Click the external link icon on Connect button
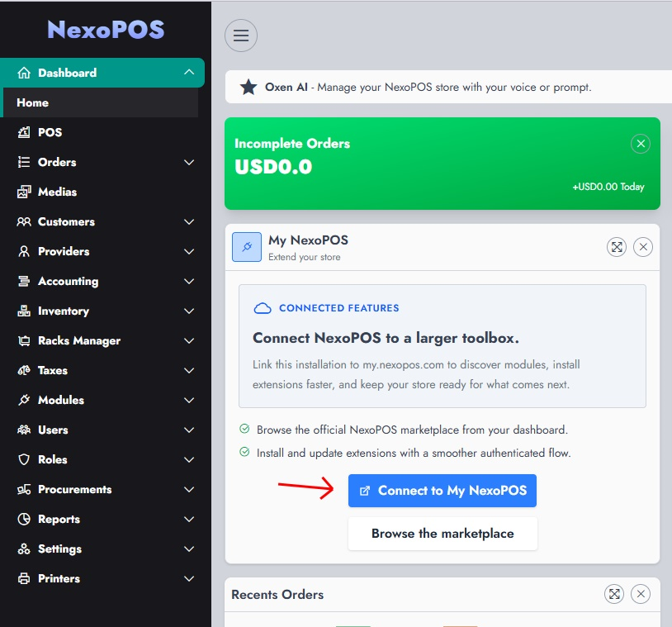Image resolution: width=672 pixels, height=627 pixels. (364, 491)
